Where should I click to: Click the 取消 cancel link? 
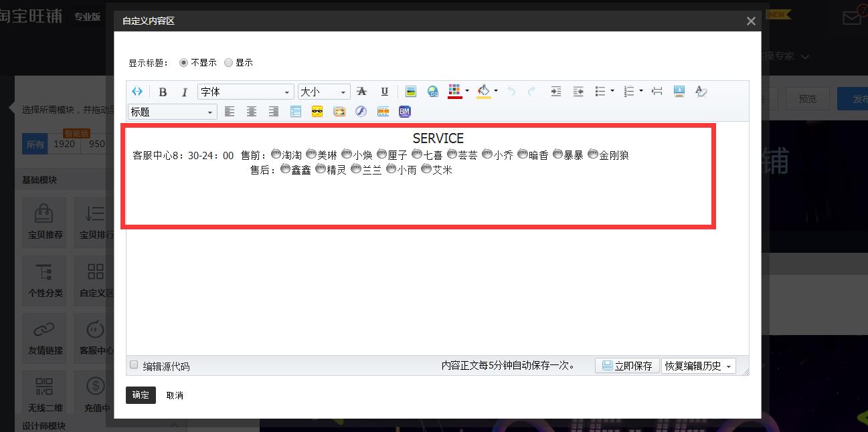click(x=175, y=395)
